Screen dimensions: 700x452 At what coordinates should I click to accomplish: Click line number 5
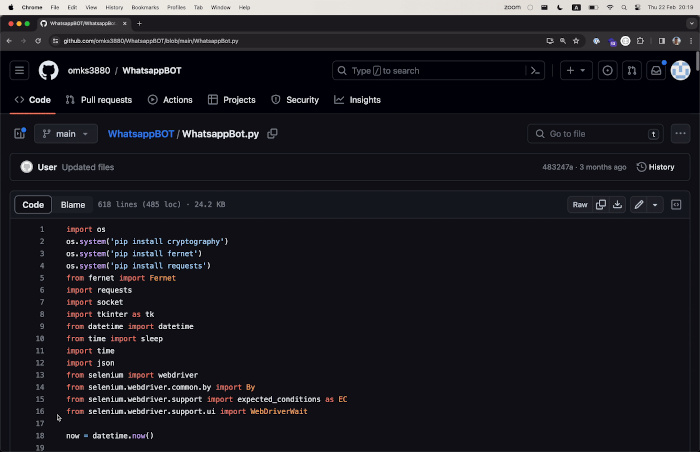pos(42,278)
